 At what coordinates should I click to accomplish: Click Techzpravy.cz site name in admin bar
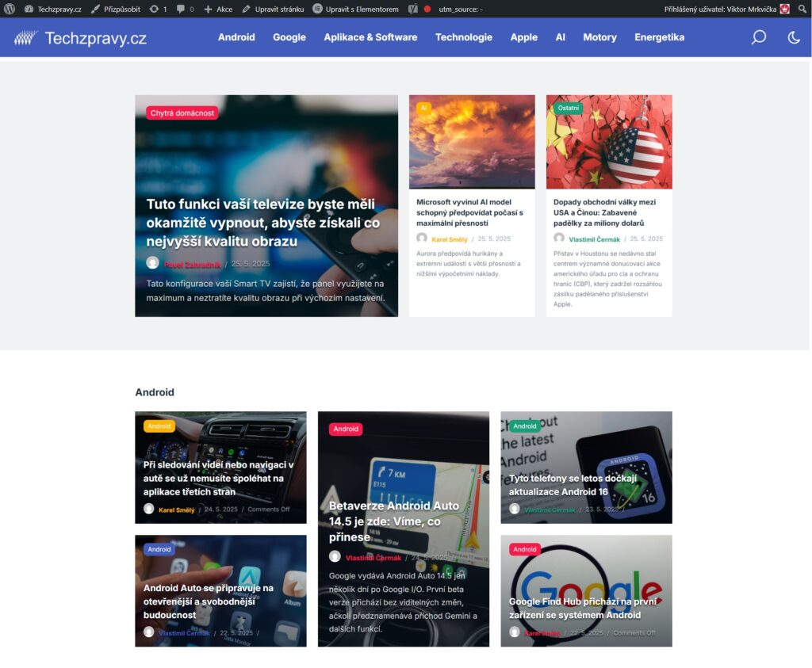coord(59,9)
